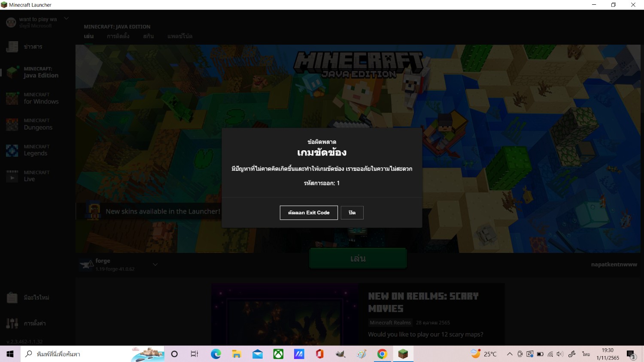Open Microsoft Office from the taskbar
This screenshot has height=362, width=644.
pyautogui.click(x=320, y=354)
